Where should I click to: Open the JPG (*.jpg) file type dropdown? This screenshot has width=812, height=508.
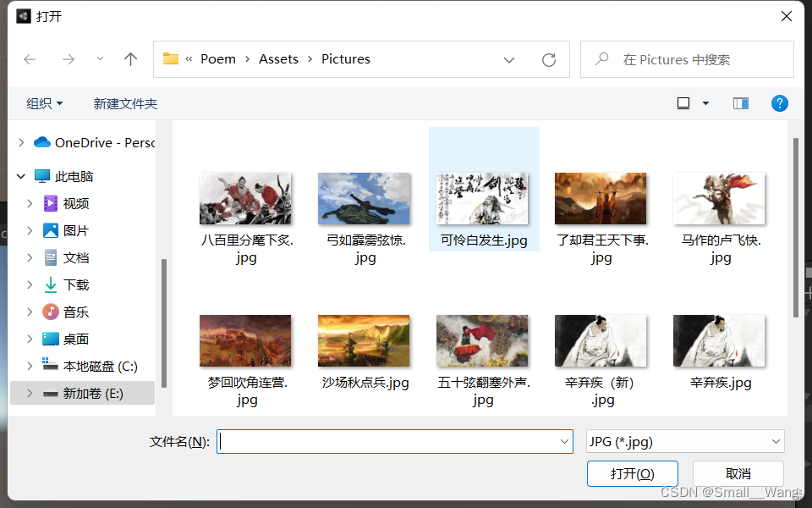(x=685, y=442)
